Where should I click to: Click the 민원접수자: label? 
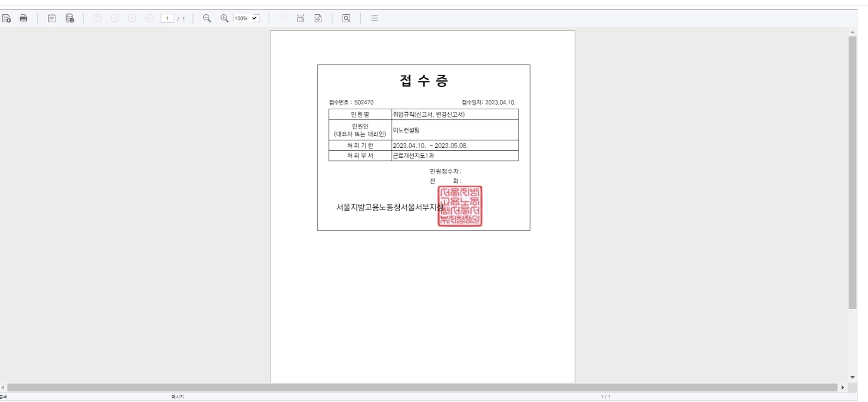click(445, 171)
